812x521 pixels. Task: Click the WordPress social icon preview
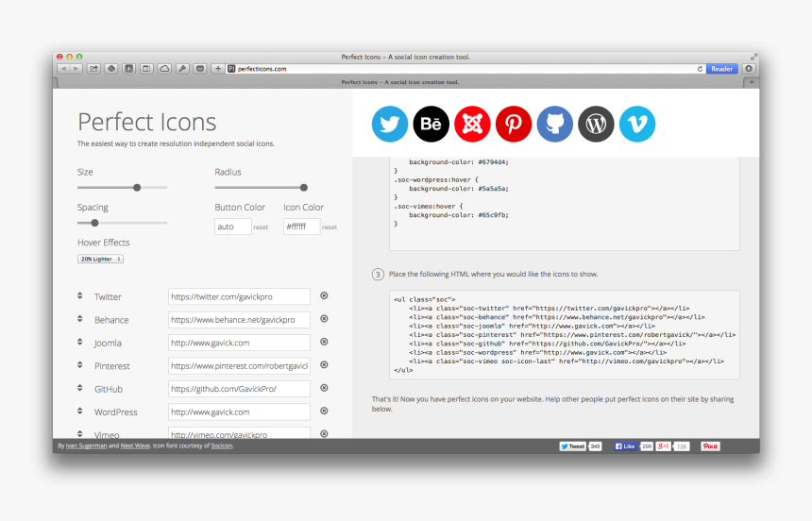coord(596,124)
